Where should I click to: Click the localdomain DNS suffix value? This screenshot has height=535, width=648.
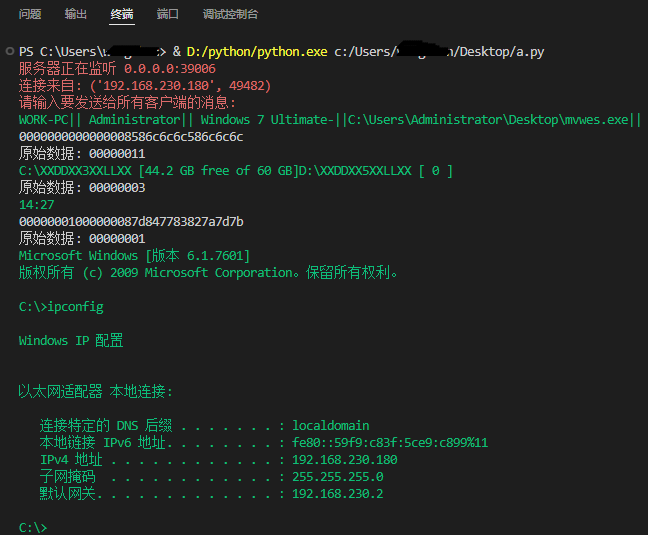click(x=331, y=425)
